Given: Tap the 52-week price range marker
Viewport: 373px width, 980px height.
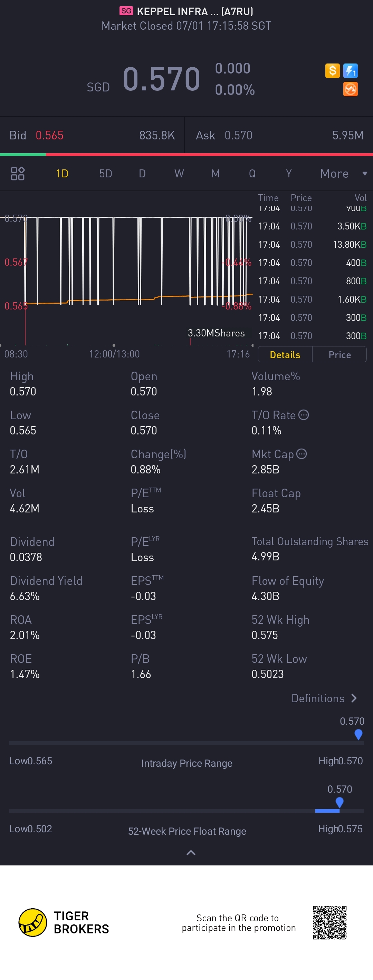Looking at the screenshot, I should click(x=339, y=802).
